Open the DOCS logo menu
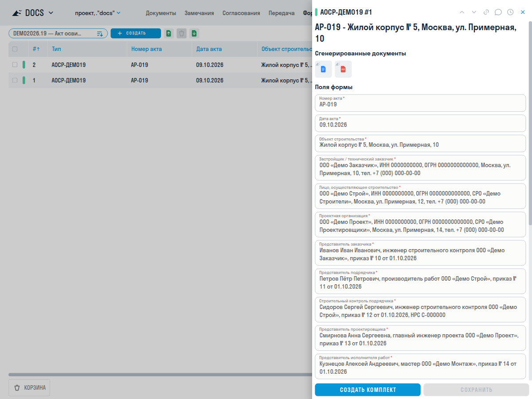The image size is (532, 399). (32, 13)
